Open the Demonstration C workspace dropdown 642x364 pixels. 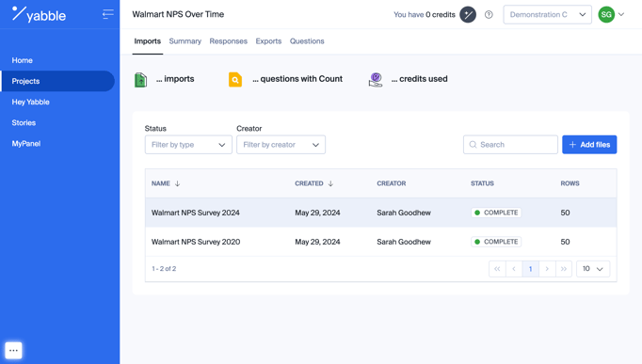pyautogui.click(x=548, y=15)
